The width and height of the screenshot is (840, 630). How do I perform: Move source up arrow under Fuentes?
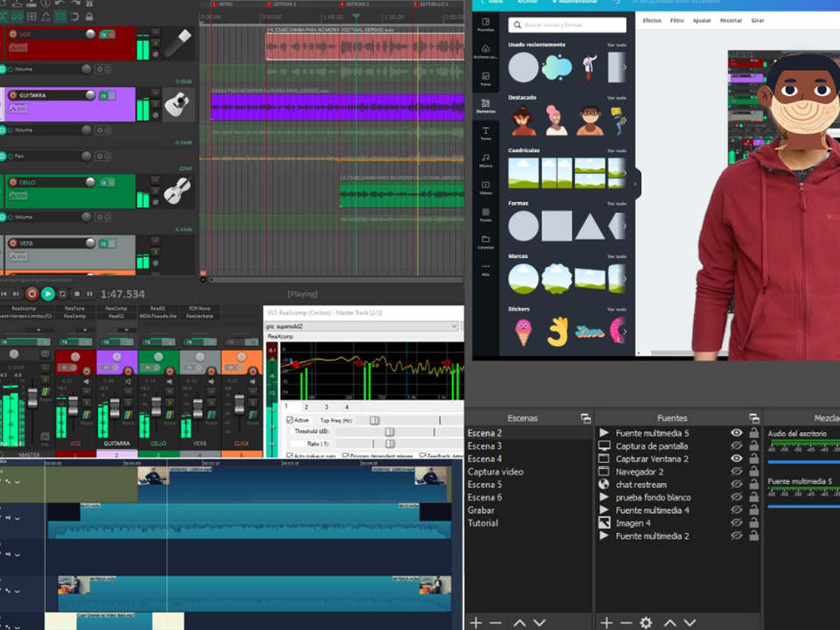669,622
